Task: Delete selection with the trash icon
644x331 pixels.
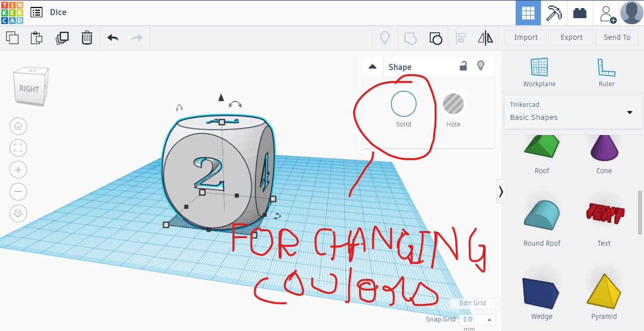Action: 87,37
